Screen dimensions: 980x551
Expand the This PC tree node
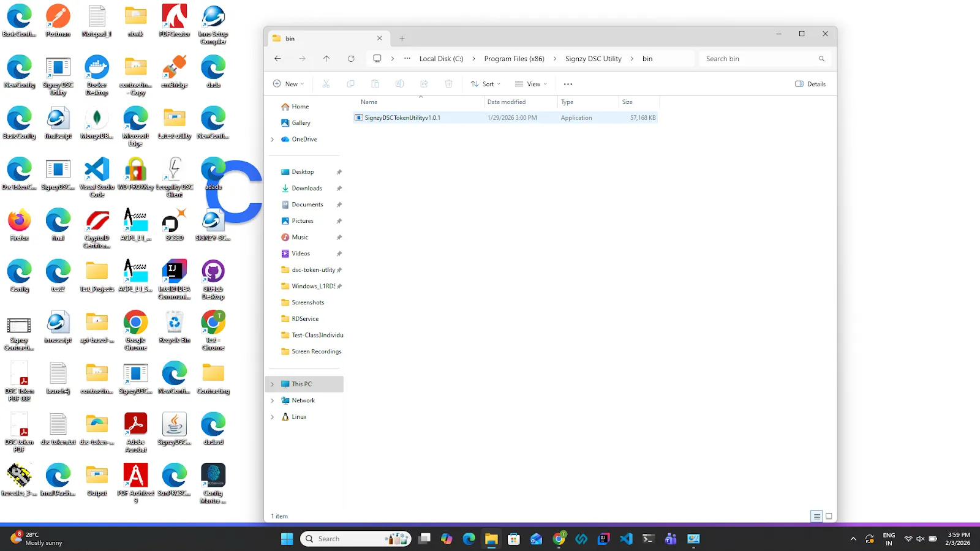[x=273, y=384]
